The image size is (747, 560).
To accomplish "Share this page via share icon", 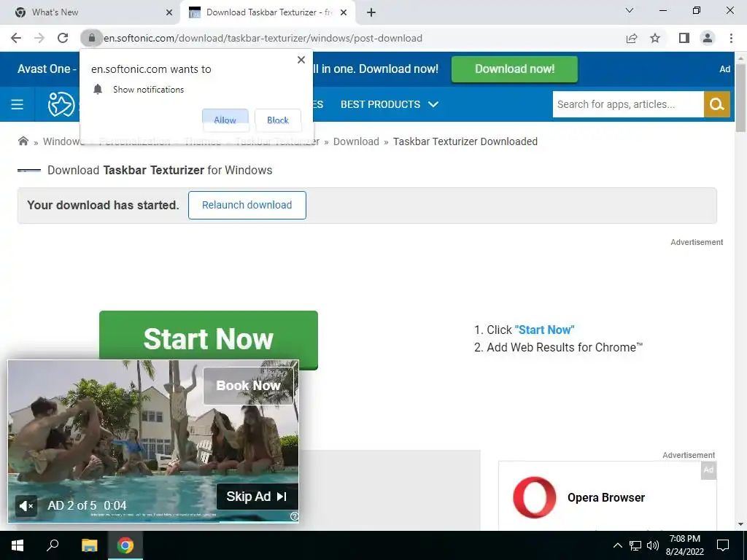I will [632, 38].
